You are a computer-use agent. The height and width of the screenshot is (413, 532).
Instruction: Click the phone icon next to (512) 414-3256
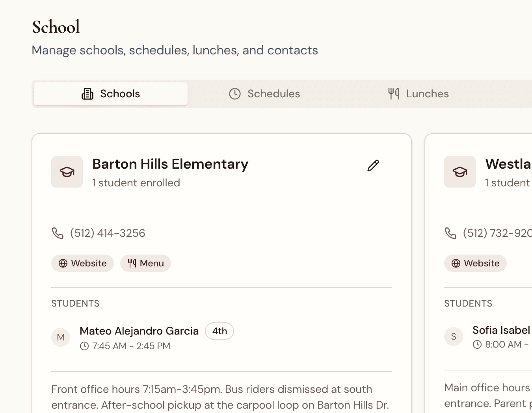tap(58, 233)
